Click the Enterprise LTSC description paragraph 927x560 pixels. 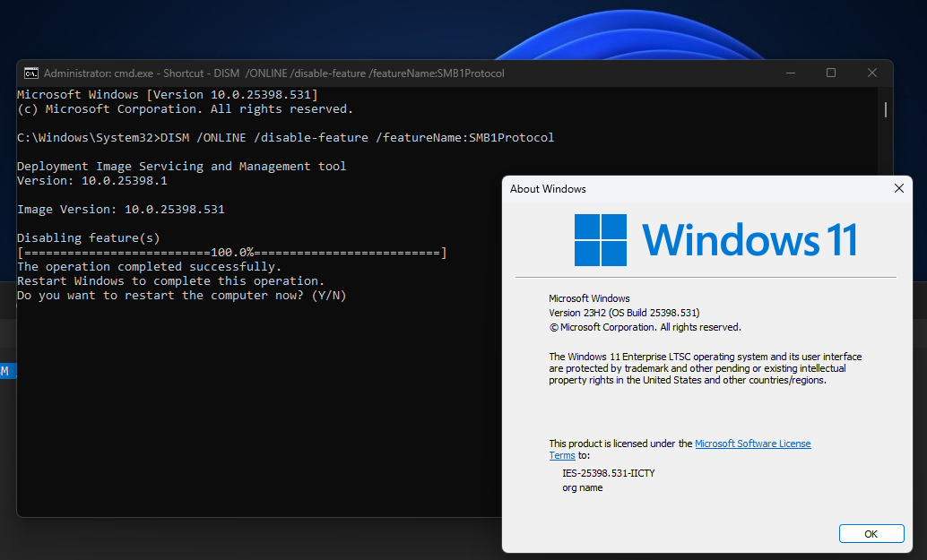[706, 368]
